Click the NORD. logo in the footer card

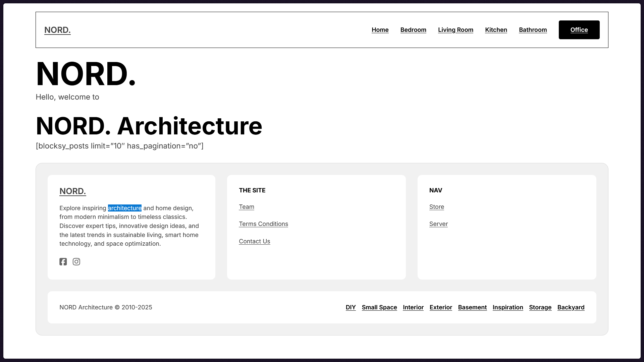(x=72, y=191)
